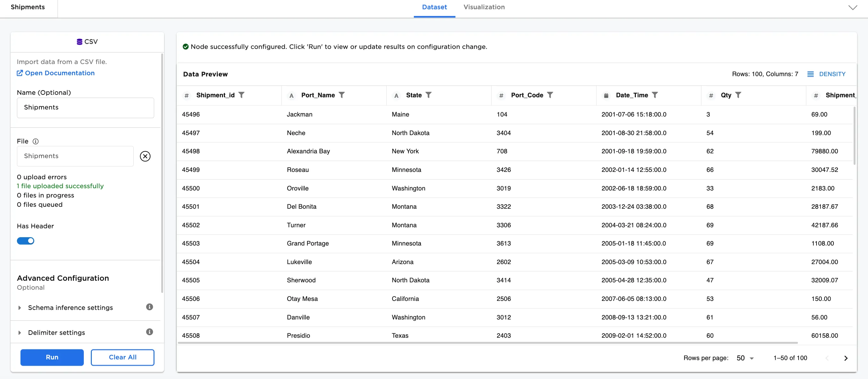The height and width of the screenshot is (379, 868).
Task: Adjust table row density with the DENSITY control
Action: coord(826,74)
